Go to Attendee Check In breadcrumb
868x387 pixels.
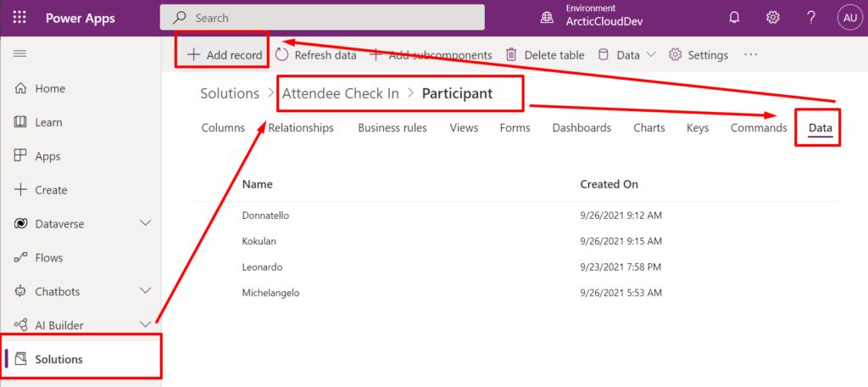click(341, 93)
